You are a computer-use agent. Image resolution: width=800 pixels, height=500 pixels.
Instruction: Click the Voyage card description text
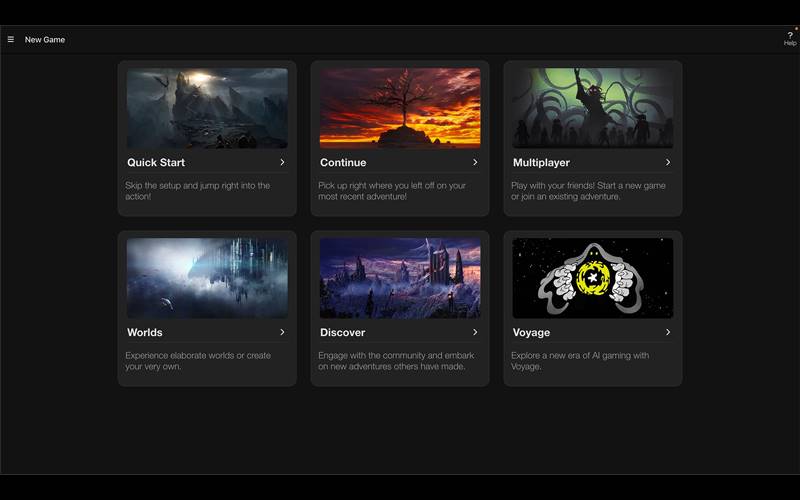[581, 361]
